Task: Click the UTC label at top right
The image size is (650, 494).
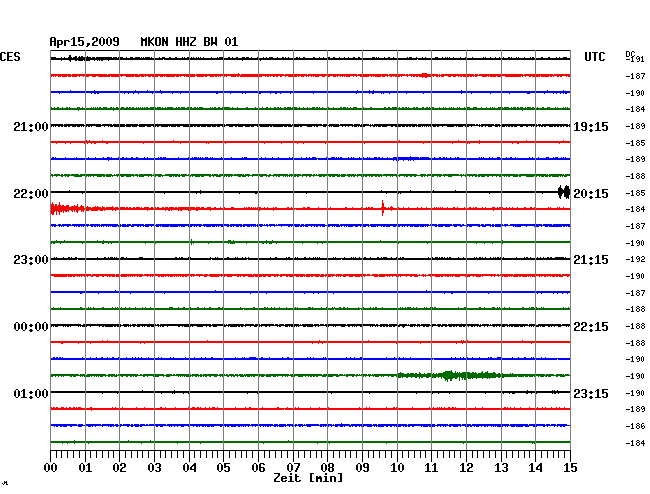Action: pos(594,57)
